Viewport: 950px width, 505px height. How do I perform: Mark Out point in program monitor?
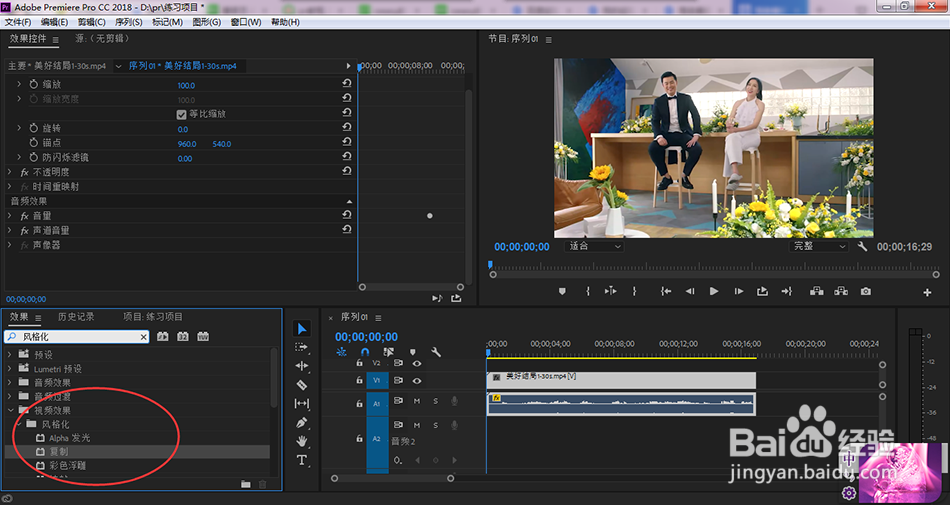click(634, 291)
